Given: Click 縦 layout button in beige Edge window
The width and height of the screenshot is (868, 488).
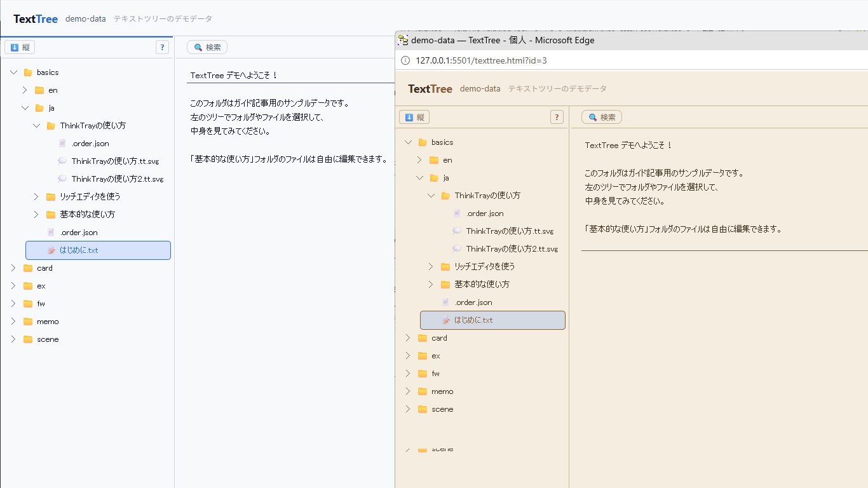Looking at the screenshot, I should [x=414, y=117].
